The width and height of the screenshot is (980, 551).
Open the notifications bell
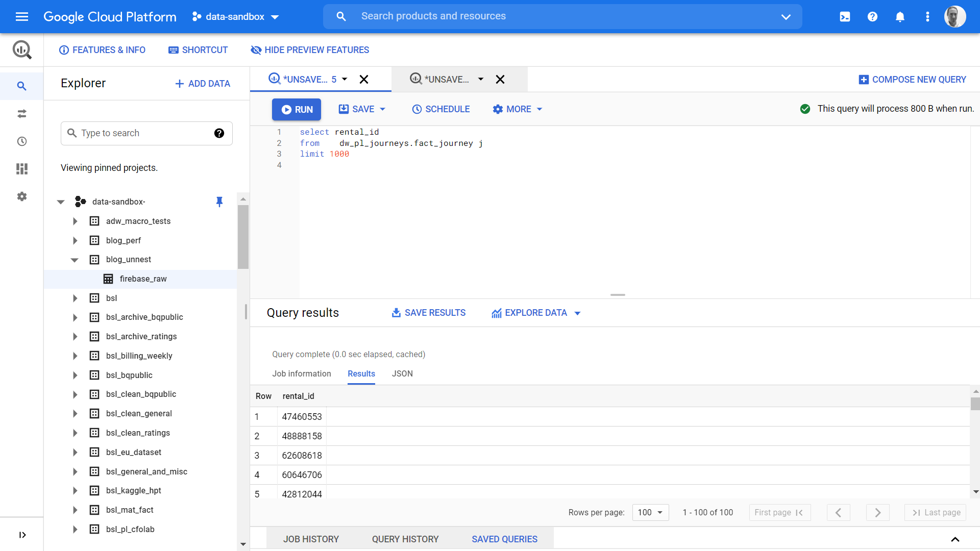pos(900,17)
